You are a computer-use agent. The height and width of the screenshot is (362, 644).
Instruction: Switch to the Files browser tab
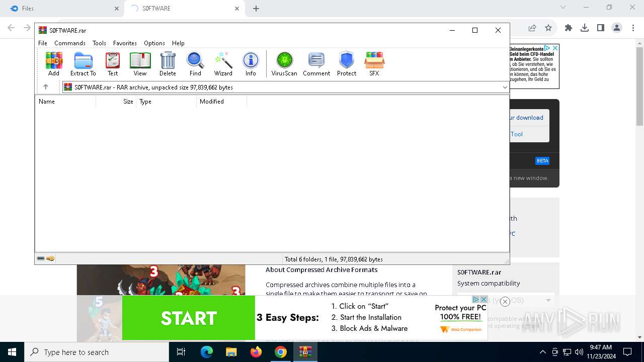tap(63, 9)
